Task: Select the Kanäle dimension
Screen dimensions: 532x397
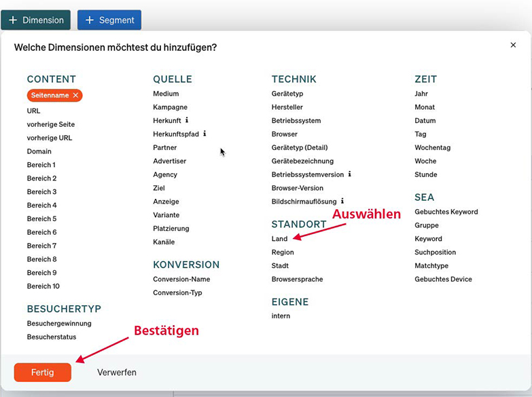Action: [164, 242]
